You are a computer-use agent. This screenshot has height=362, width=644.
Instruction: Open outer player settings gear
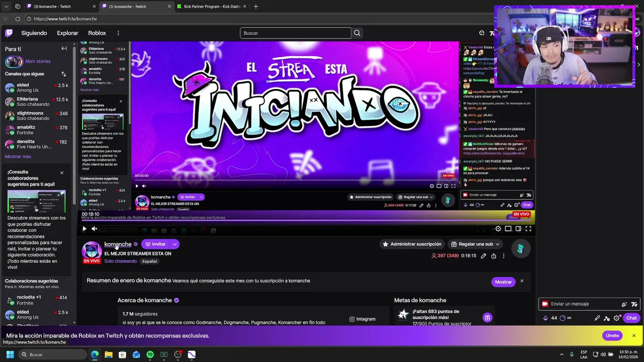[x=498, y=229]
